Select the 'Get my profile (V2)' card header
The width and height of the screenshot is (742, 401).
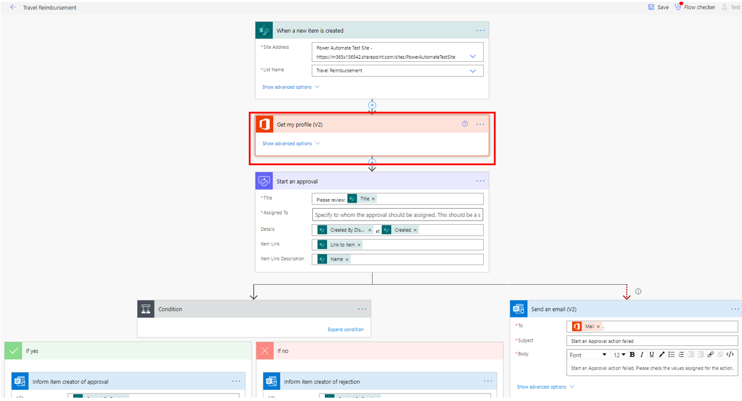coord(372,125)
